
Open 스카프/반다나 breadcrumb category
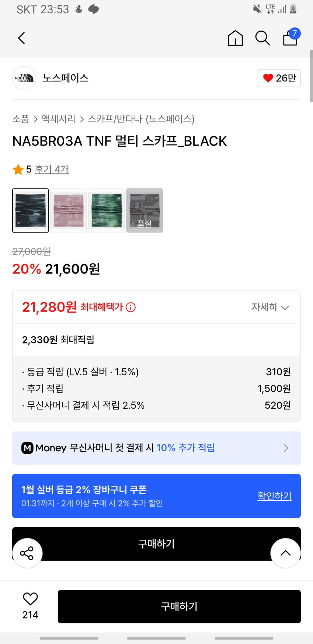coord(141,119)
